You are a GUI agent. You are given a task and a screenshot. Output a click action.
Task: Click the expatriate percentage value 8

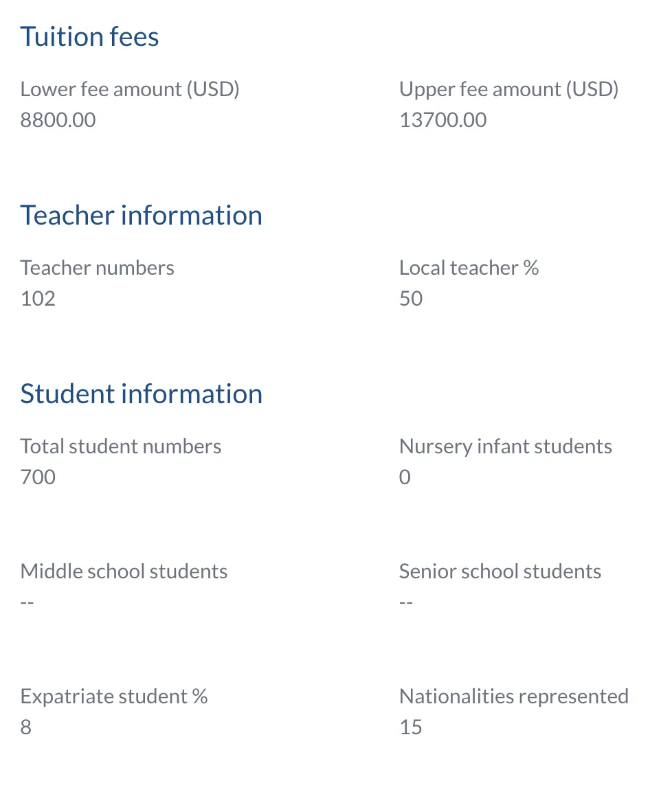coord(26,727)
